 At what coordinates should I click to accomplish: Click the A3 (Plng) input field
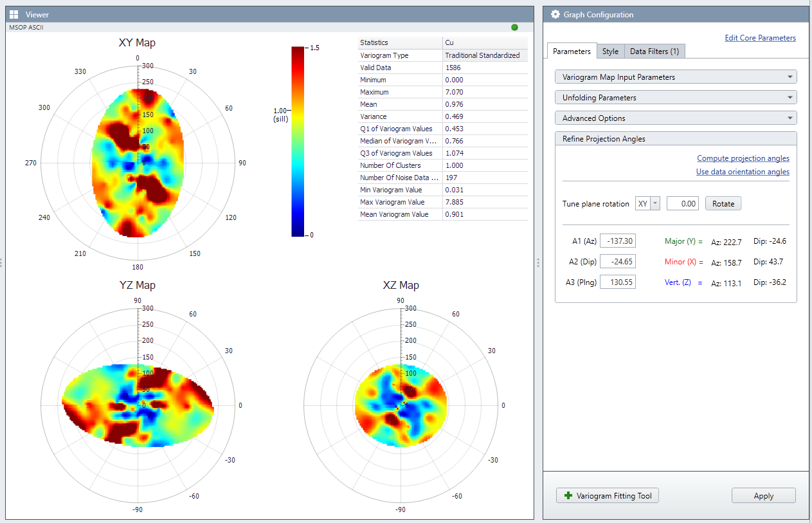click(617, 282)
